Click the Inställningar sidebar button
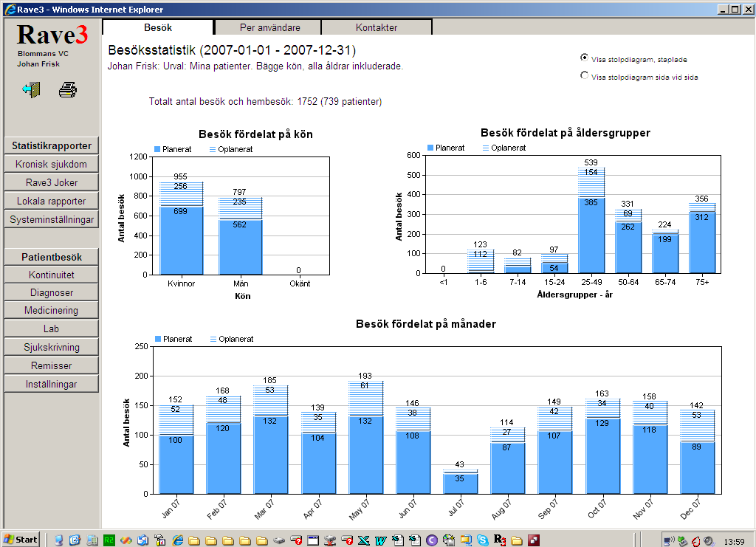The width and height of the screenshot is (756, 547). pos(52,384)
